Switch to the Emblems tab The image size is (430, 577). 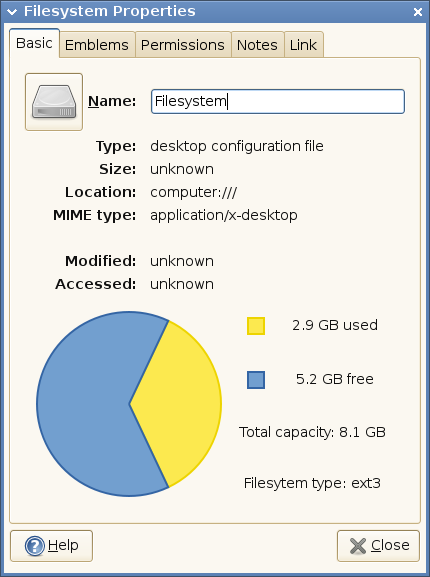[97, 45]
